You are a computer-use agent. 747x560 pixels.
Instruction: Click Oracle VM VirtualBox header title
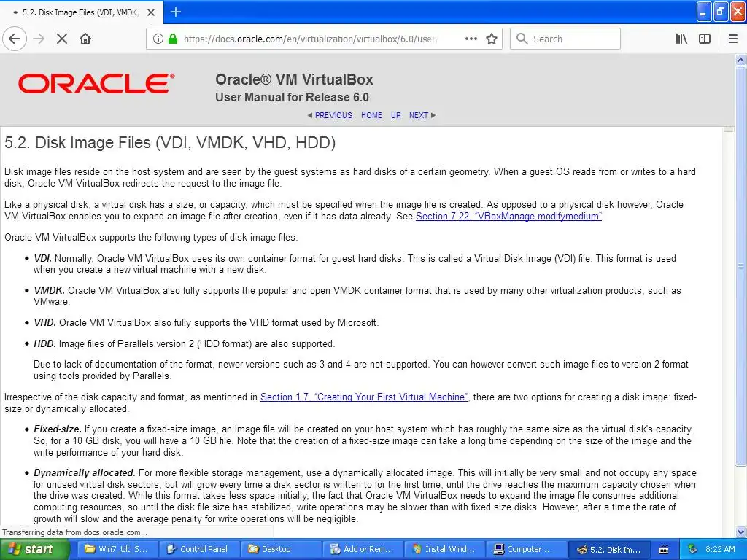point(295,79)
